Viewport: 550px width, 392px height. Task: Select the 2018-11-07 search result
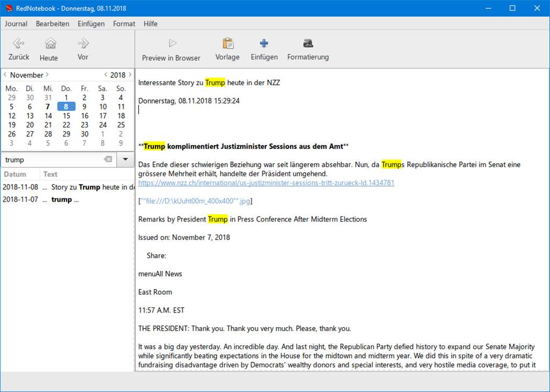tap(68, 199)
